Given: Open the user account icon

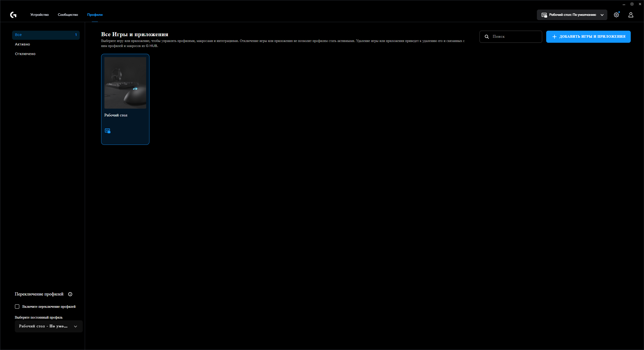Looking at the screenshot, I should (631, 15).
